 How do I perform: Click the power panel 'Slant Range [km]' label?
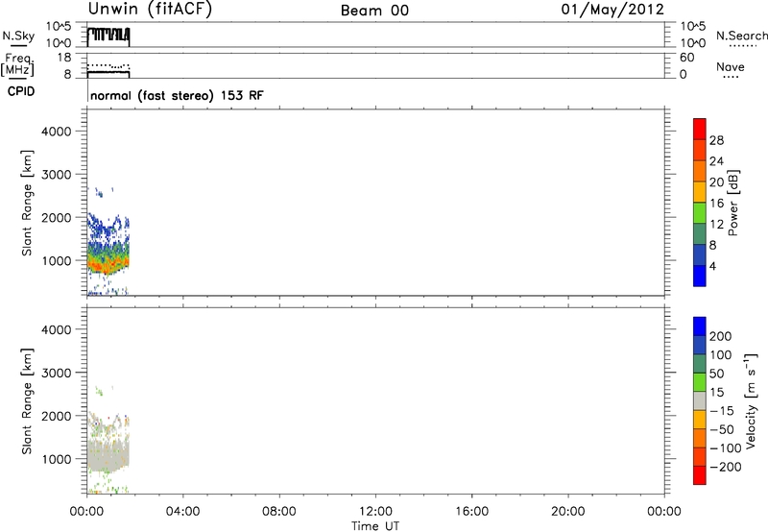point(27,203)
